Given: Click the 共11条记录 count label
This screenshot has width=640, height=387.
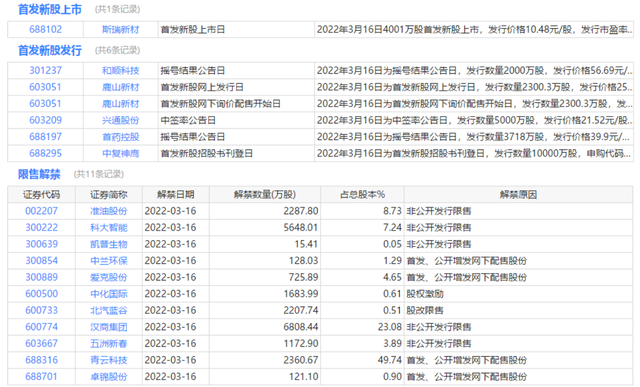Looking at the screenshot, I should [99, 175].
